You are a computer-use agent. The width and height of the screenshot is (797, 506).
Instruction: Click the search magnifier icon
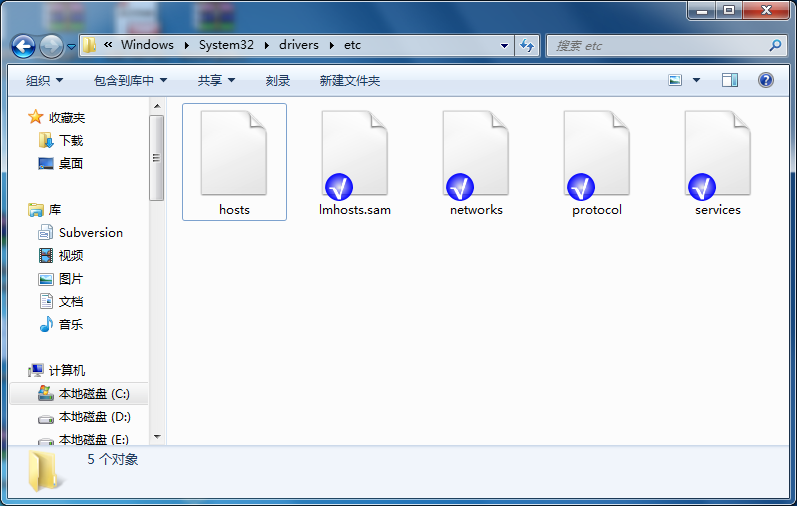tap(775, 46)
